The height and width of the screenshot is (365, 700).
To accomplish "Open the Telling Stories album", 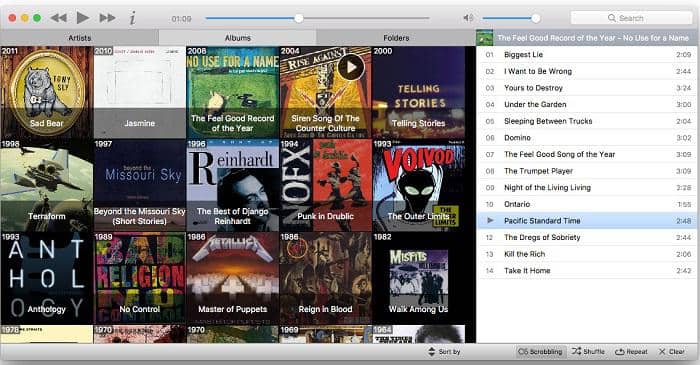I will click(418, 92).
